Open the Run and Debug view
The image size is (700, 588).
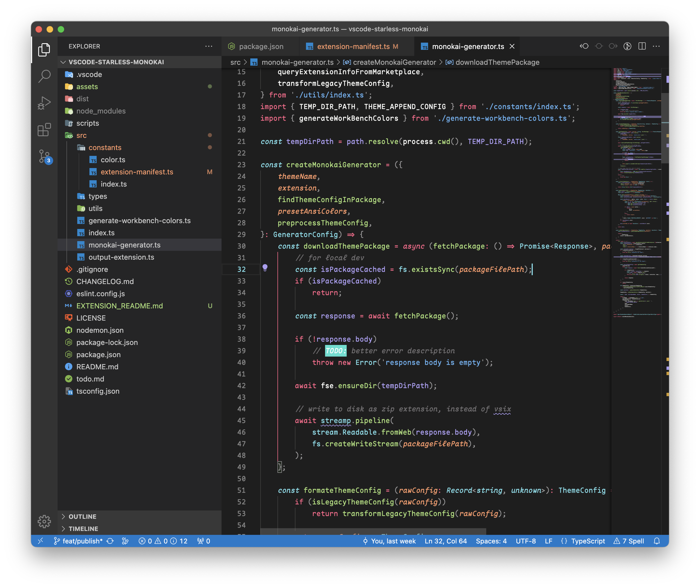coord(44,103)
